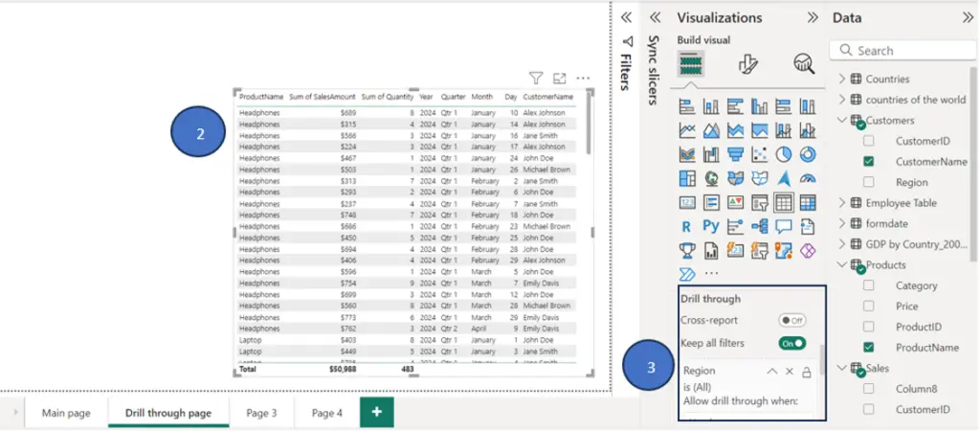Choose the pie chart visual
Viewport: 980px width, 431px height.
click(x=784, y=154)
